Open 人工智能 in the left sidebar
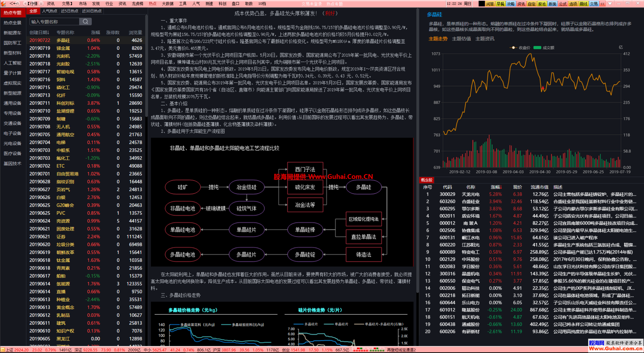The width and height of the screenshot is (644, 353). [x=12, y=63]
